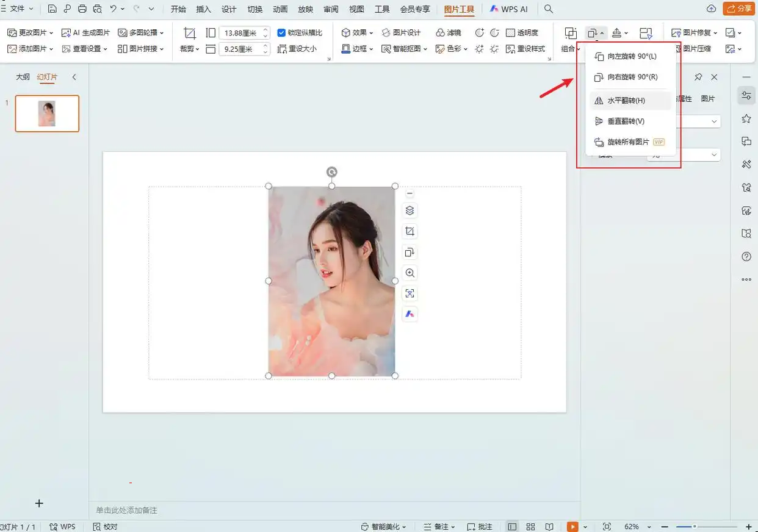Expand the 效果 effects dropdown
Screen dimensions: 758x532
click(x=358, y=33)
